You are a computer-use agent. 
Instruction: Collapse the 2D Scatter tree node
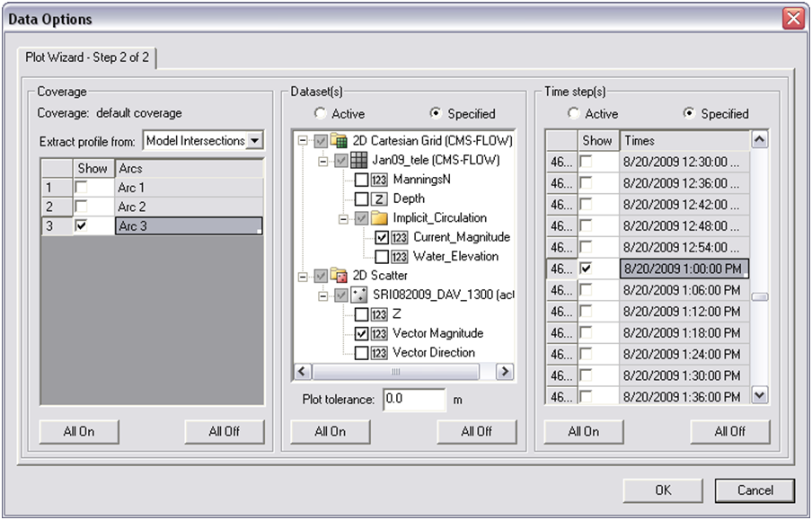[x=303, y=276]
